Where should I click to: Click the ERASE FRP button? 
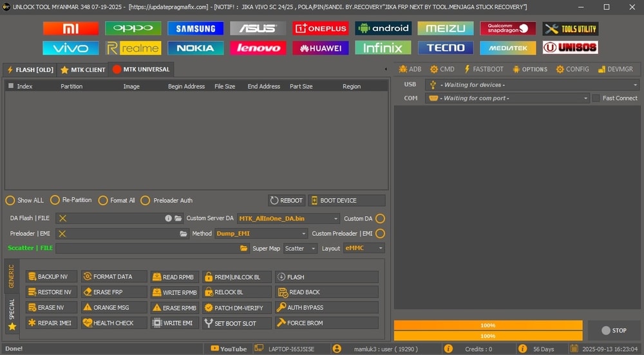click(114, 292)
